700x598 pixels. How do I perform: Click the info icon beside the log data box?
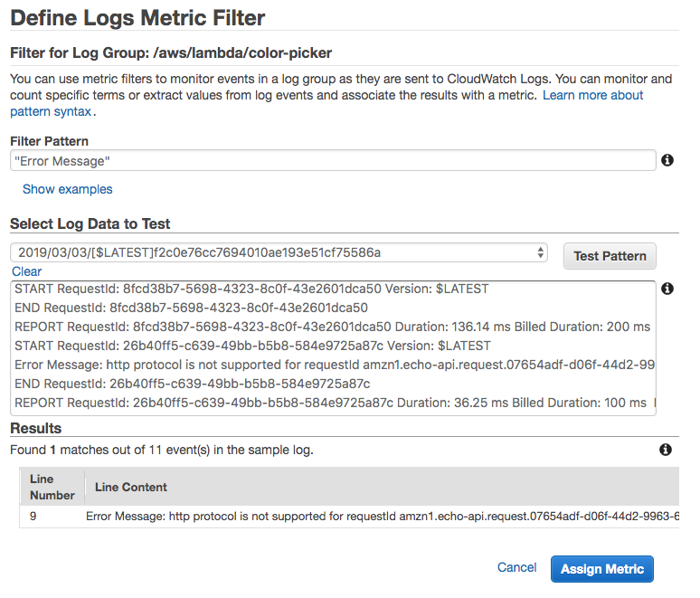click(x=667, y=289)
